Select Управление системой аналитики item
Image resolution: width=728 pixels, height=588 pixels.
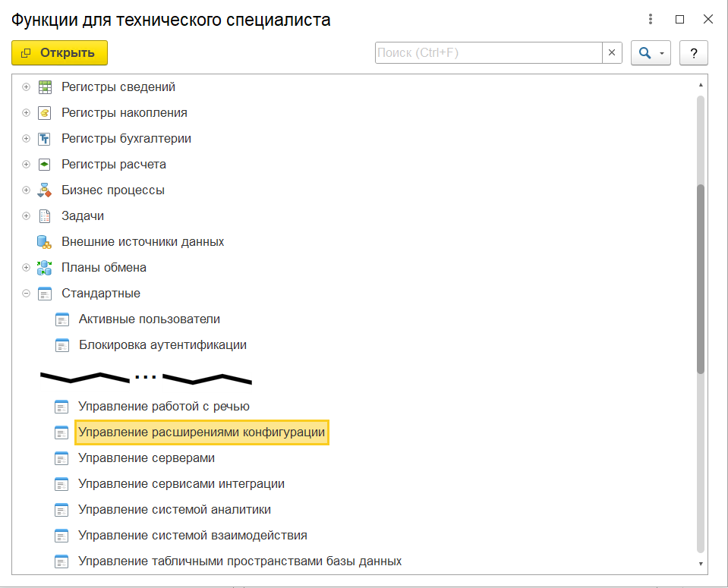point(174,510)
